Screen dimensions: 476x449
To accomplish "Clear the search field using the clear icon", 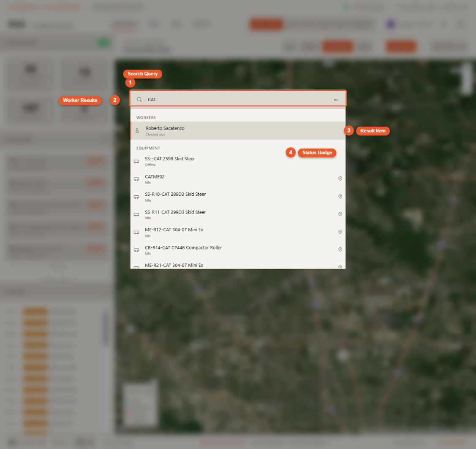I will point(336,99).
